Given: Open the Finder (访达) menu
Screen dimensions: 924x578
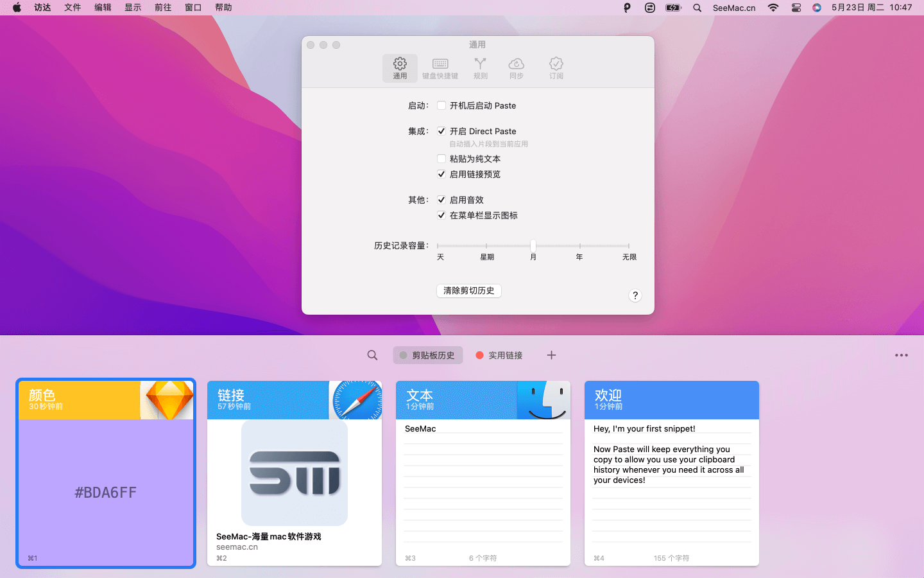Looking at the screenshot, I should pyautogui.click(x=42, y=8).
